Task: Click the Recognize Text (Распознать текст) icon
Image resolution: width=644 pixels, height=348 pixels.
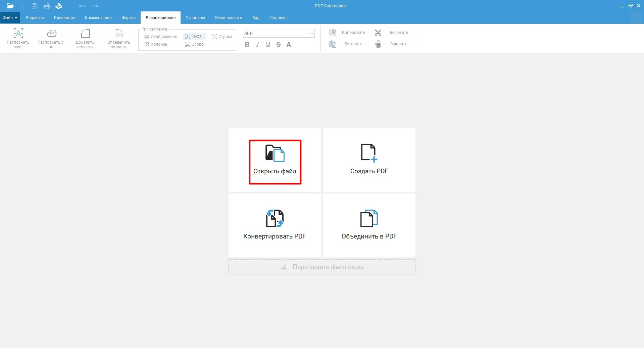Action: pos(18,34)
